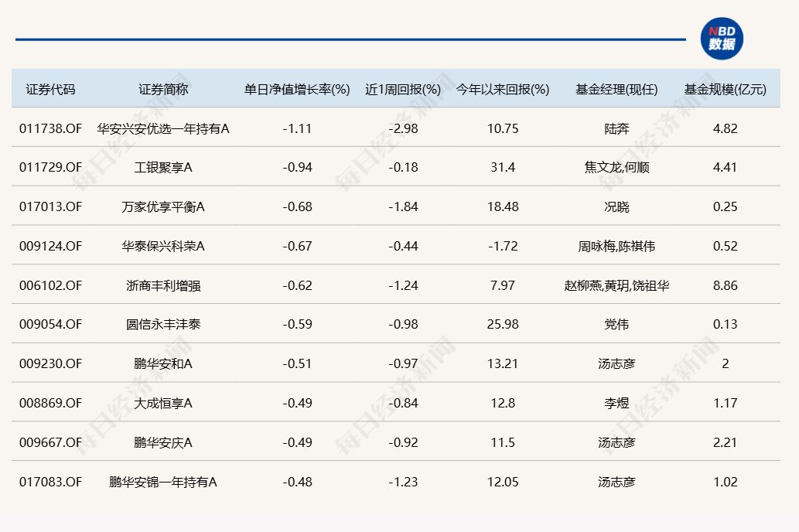
Task: Select fund name 浙商丰利增强
Action: (163, 285)
